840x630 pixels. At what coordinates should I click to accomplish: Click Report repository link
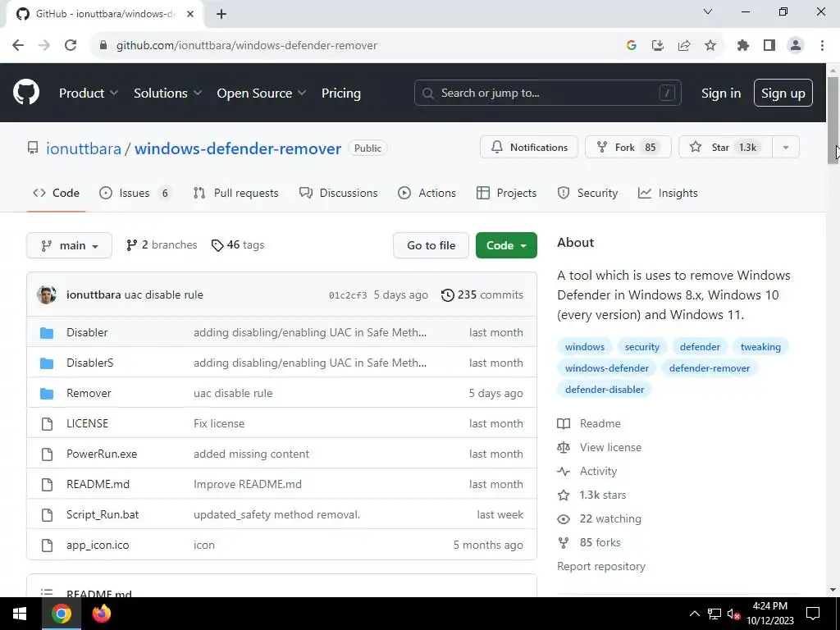tap(601, 566)
